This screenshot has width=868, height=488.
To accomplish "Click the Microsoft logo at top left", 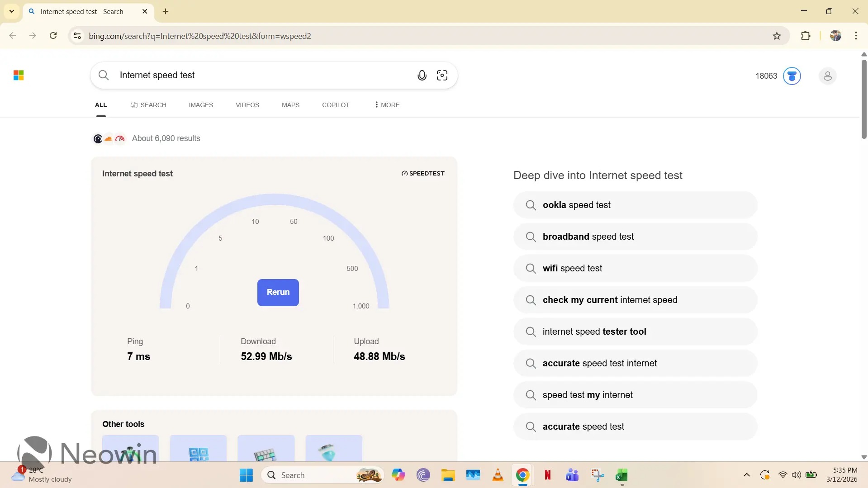I will click(x=19, y=76).
